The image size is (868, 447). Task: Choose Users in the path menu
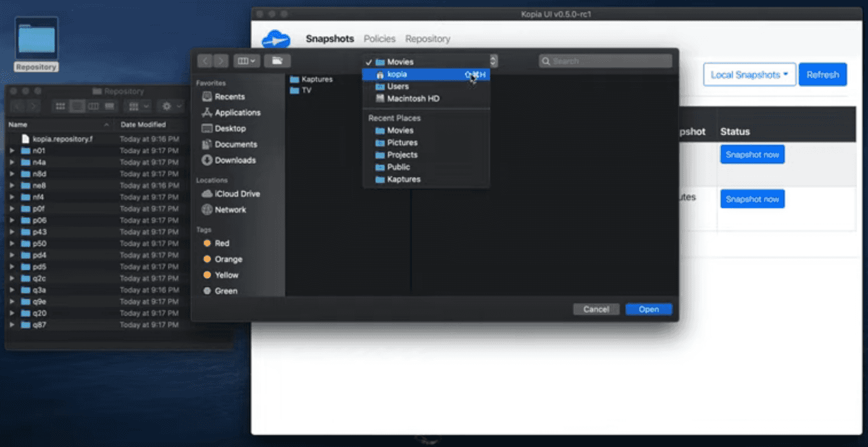[426, 86]
